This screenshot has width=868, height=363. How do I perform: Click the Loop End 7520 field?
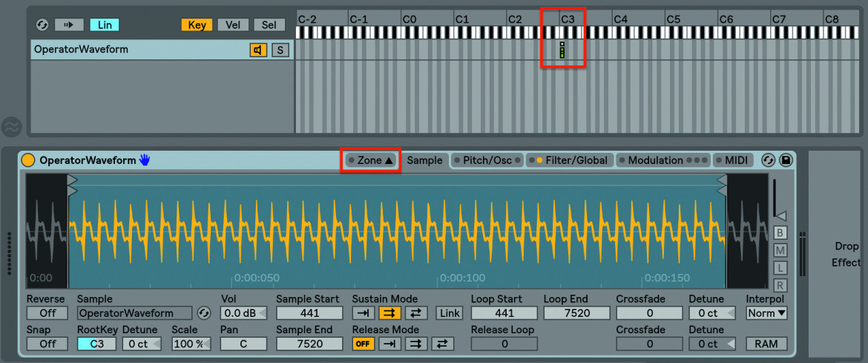(577, 313)
